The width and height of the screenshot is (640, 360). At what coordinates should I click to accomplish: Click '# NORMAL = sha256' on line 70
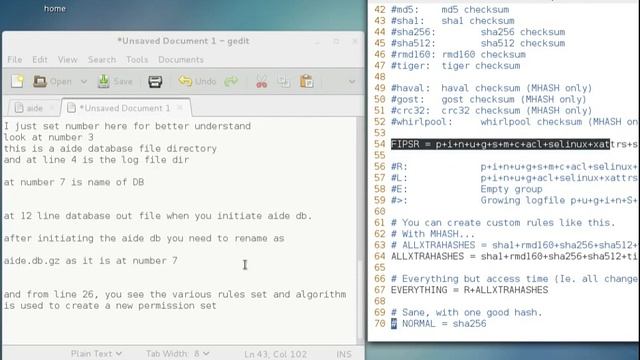[x=438, y=324]
